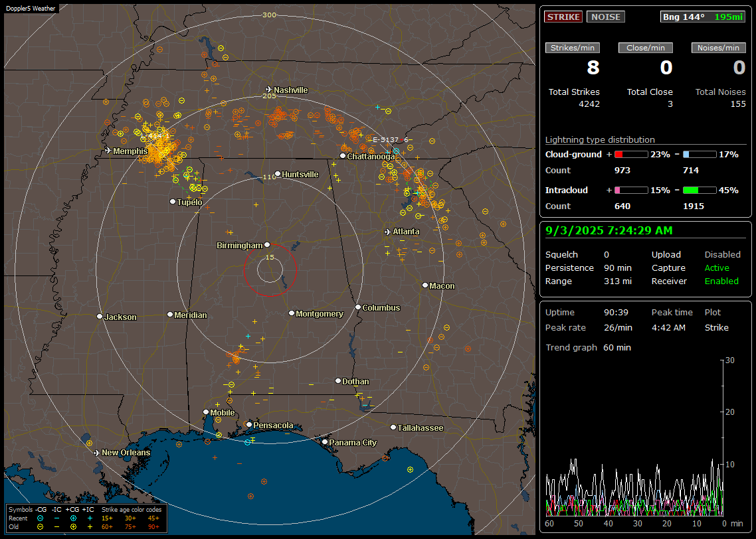Click the date and time 9/3/2025 7:24:29 AM
This screenshot has width=756, height=539.
click(x=609, y=230)
